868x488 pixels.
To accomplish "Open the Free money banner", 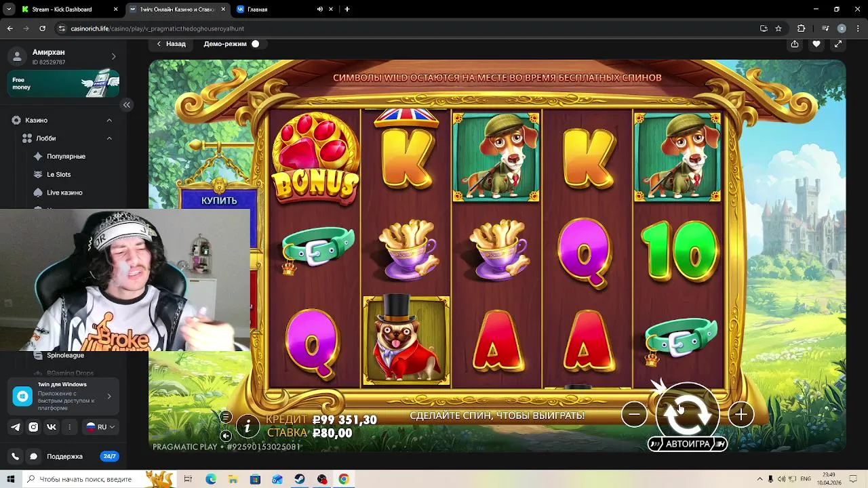I will pyautogui.click(x=64, y=83).
